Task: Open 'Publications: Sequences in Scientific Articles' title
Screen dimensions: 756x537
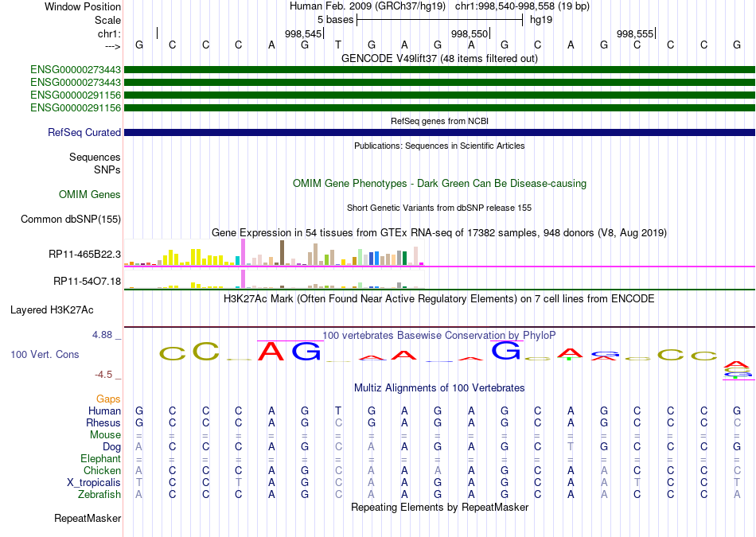Action: pyautogui.click(x=439, y=146)
